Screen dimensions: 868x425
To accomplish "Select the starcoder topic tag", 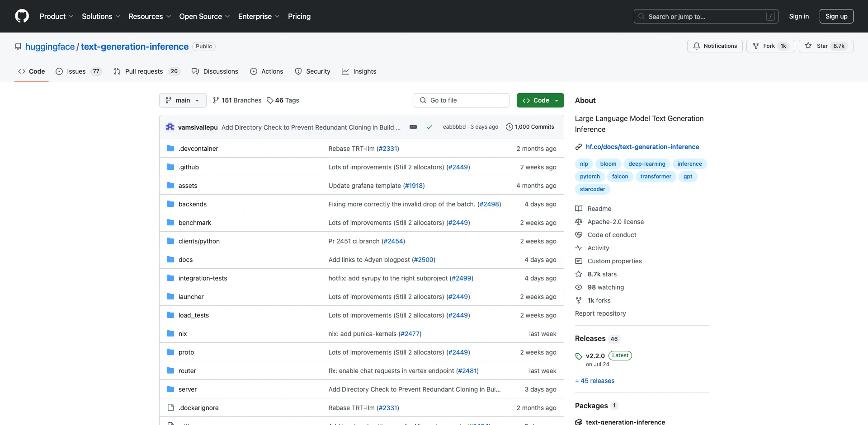I will pyautogui.click(x=593, y=189).
